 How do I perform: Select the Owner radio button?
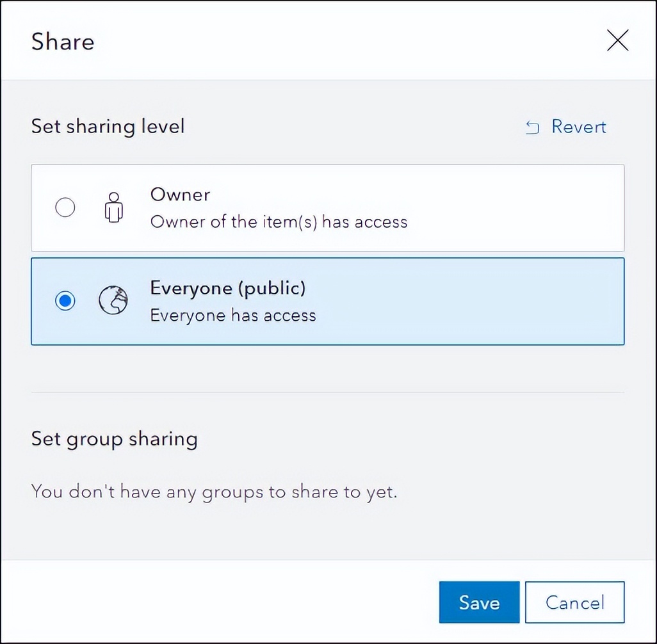tap(65, 207)
